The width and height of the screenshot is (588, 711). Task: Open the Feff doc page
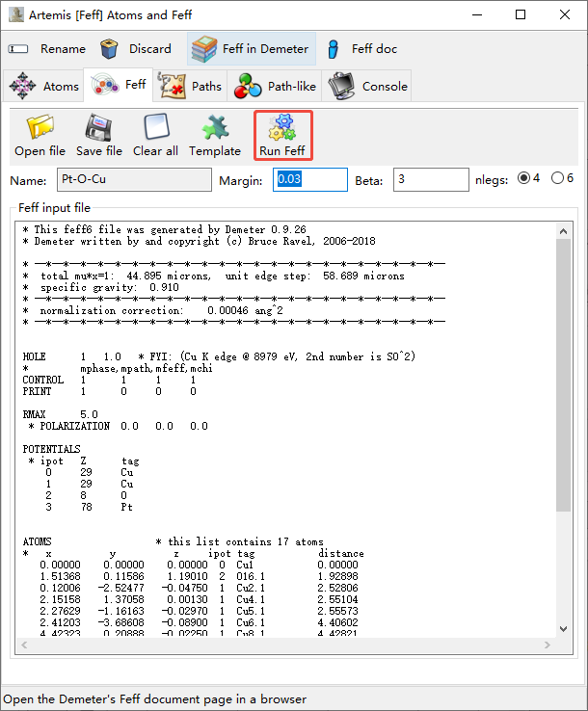[361, 49]
